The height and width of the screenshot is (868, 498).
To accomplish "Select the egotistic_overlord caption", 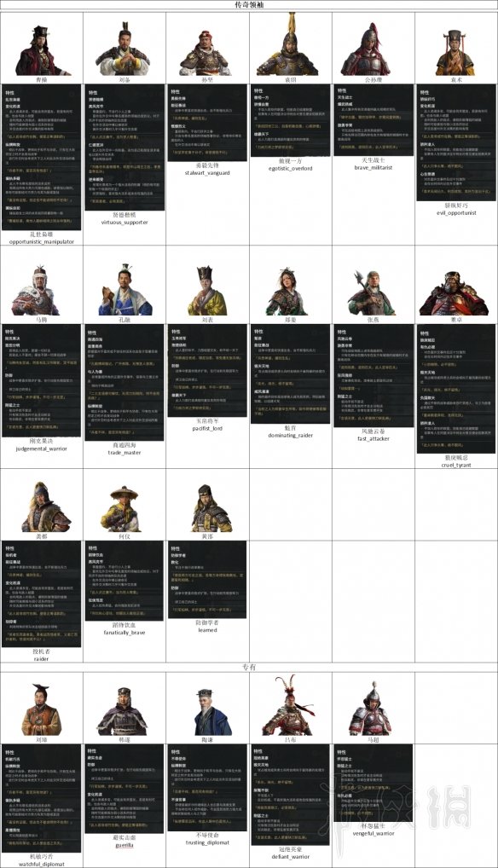I will click(x=290, y=169).
